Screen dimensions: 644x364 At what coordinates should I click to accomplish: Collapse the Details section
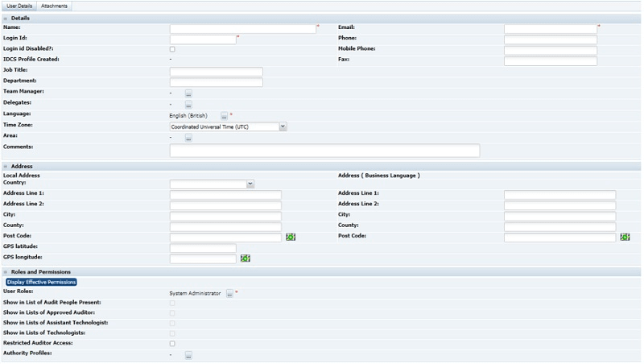[x=6, y=19]
